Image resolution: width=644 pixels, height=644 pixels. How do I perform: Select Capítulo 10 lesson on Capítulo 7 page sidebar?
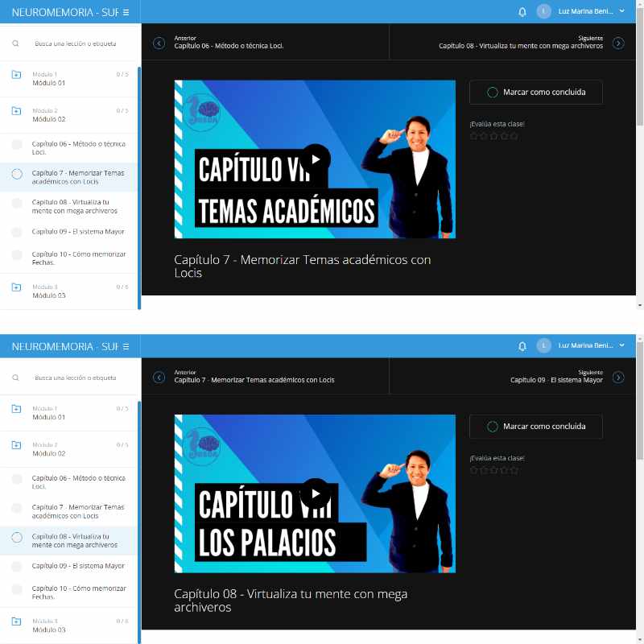[78, 258]
